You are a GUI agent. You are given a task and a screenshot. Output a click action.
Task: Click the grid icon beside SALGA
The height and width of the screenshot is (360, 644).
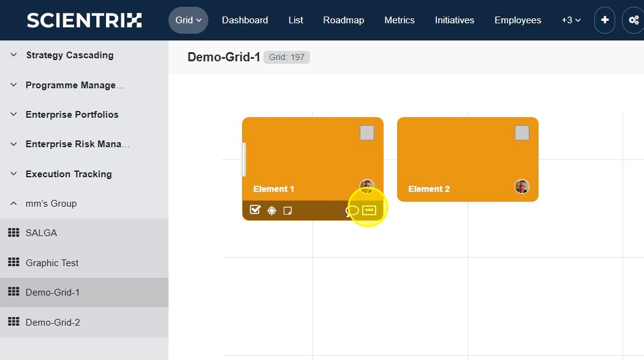[13, 233]
